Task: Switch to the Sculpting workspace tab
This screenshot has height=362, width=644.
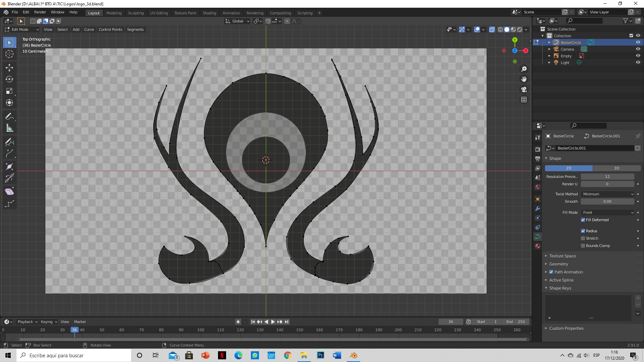Action: point(136,13)
